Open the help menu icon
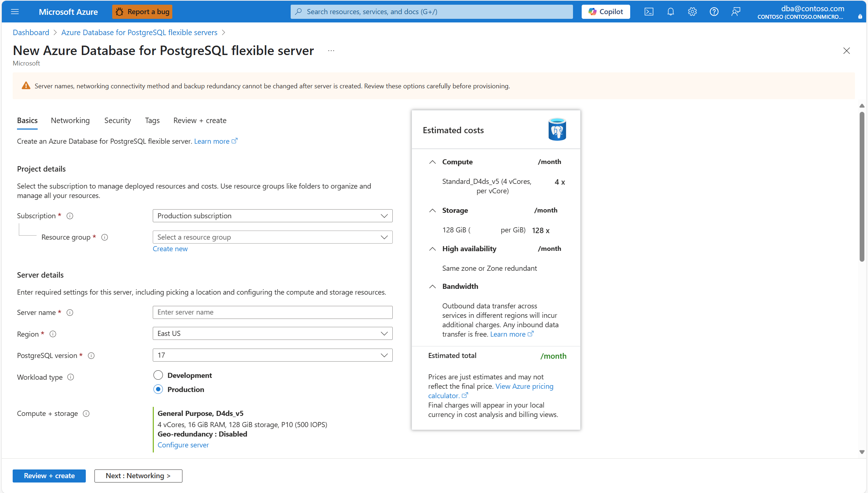The height and width of the screenshot is (493, 868). (x=714, y=11)
